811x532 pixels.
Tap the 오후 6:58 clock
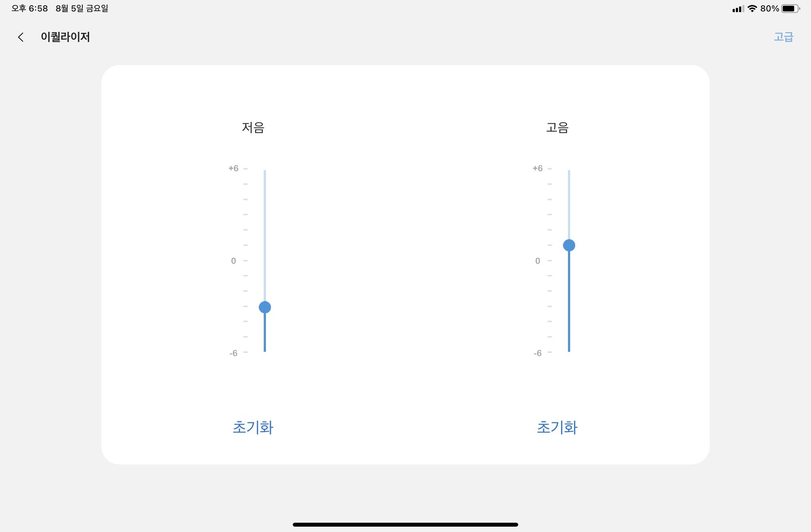30,9
